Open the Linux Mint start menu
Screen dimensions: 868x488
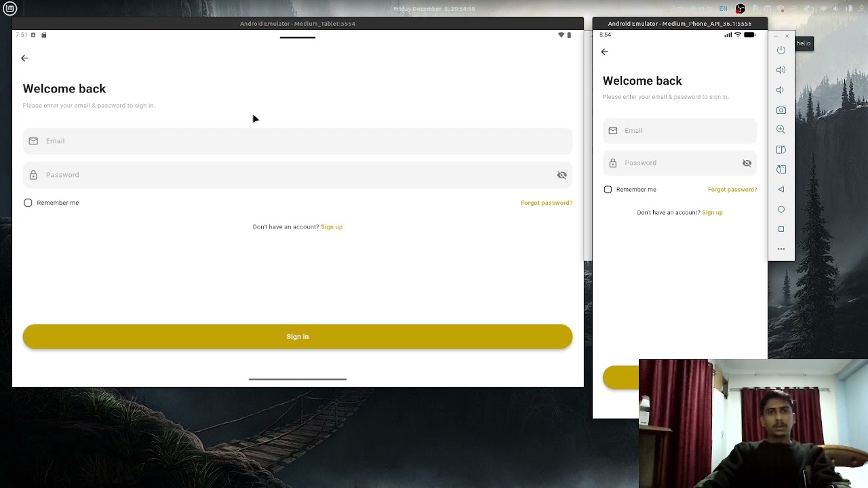[9, 9]
